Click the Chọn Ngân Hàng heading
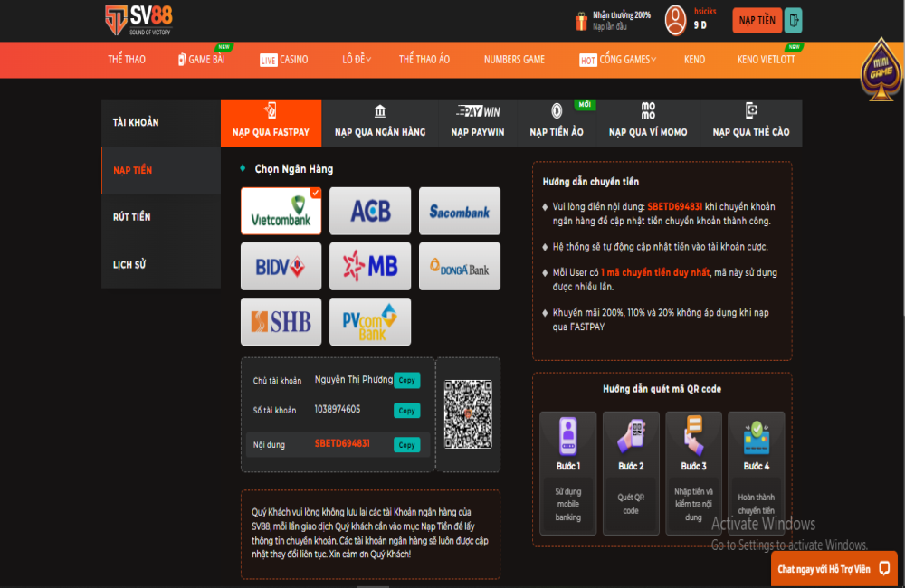Image resolution: width=905 pixels, height=588 pixels. [294, 169]
